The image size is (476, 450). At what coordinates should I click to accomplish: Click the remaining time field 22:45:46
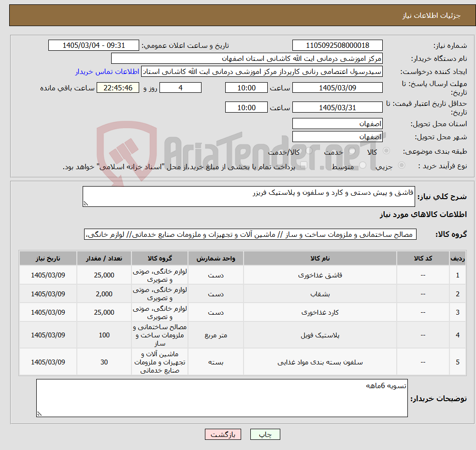coord(118,88)
